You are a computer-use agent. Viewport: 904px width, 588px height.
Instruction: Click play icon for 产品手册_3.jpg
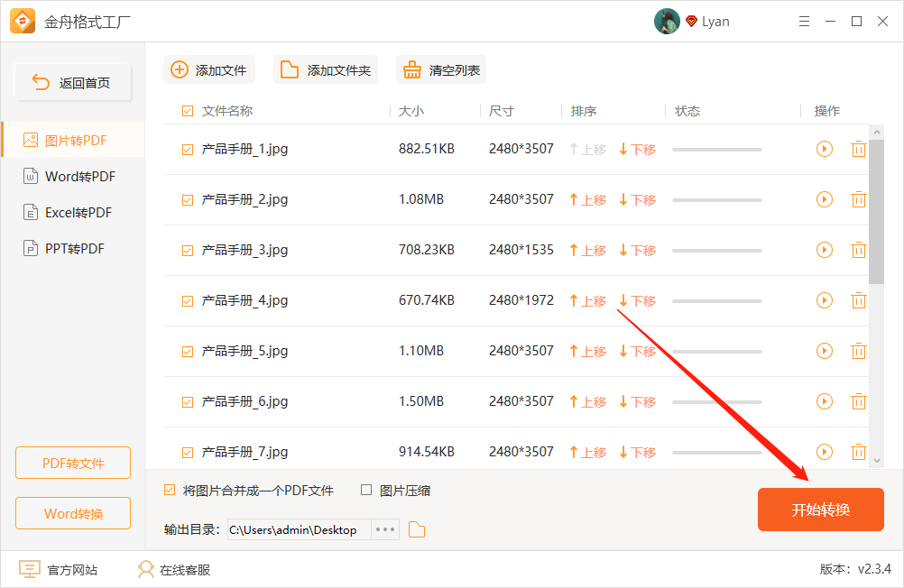[x=825, y=250]
